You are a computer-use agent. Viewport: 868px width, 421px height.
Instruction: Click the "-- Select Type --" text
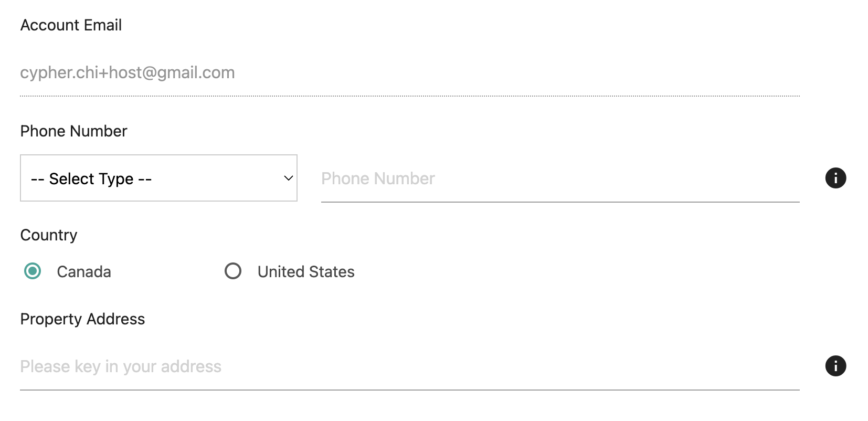(x=91, y=179)
